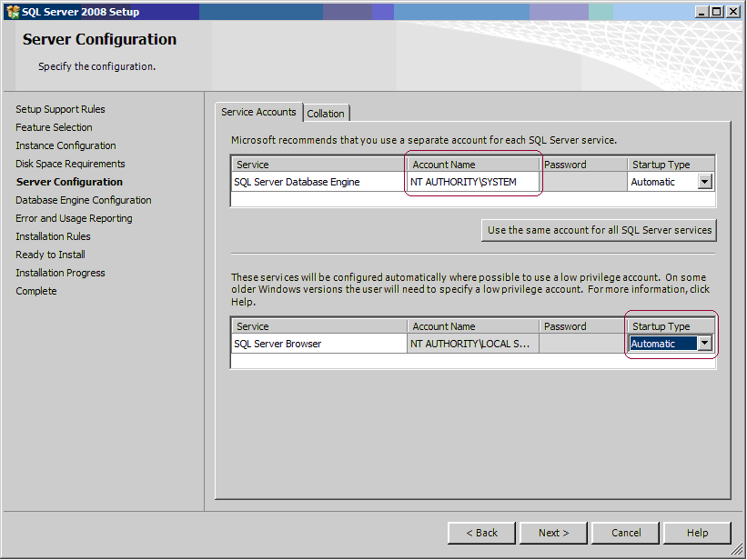Screen dimensions: 747x560
Task: Click Use the same account for all services
Action: coord(599,230)
